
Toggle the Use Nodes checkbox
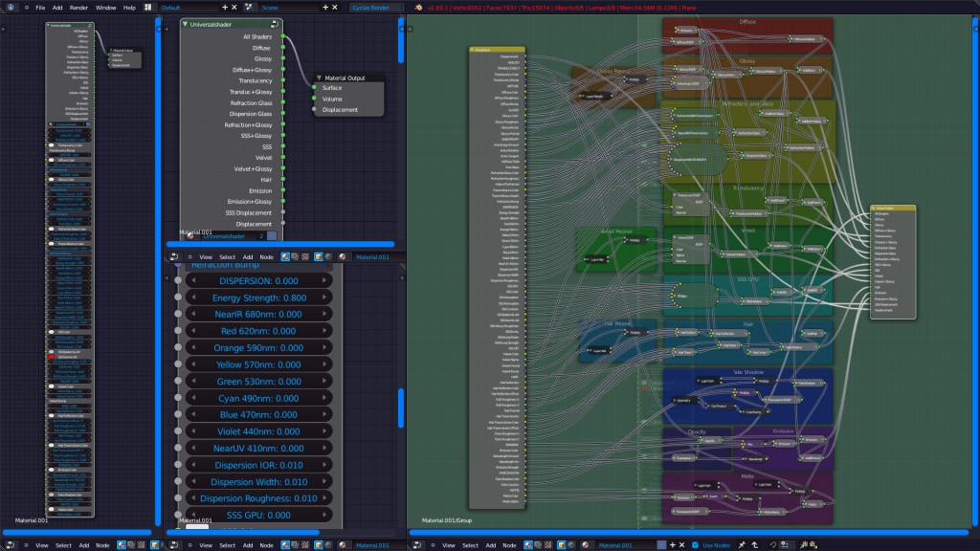695,541
